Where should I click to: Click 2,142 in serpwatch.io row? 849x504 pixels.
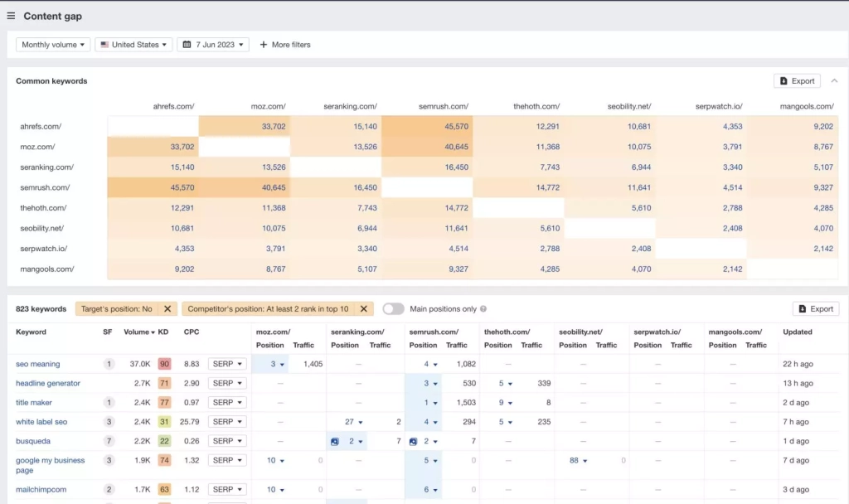click(x=823, y=249)
